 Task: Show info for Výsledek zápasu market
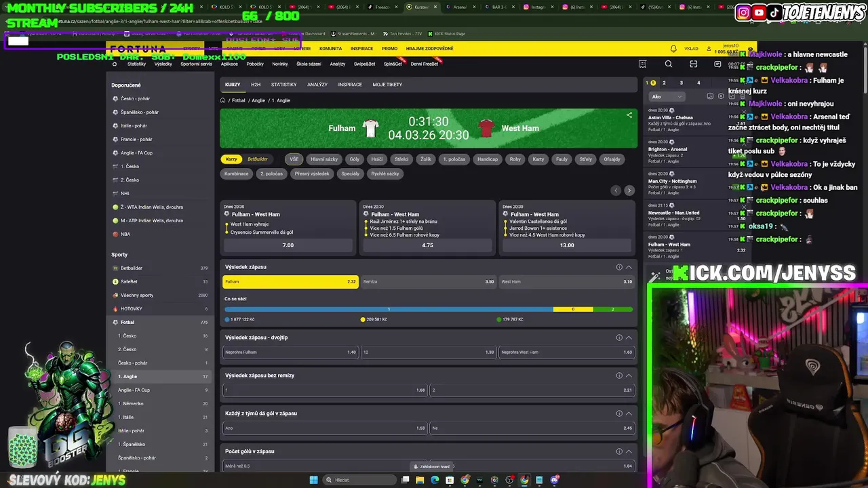pyautogui.click(x=619, y=267)
